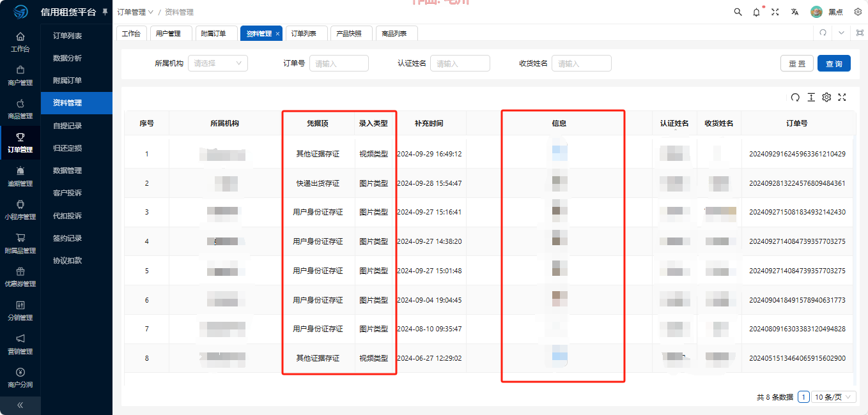Select 订单管理 in the left sidebar
The width and height of the screenshot is (868, 415).
coord(20,142)
